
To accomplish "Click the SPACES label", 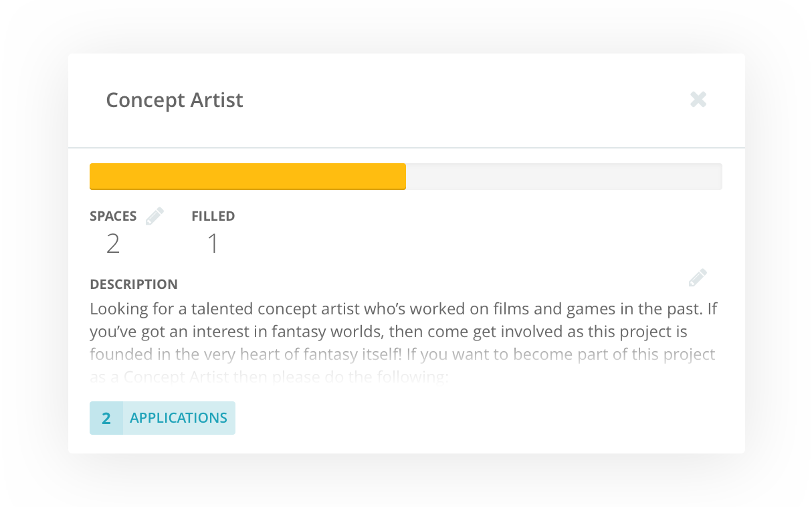I will 113,216.
